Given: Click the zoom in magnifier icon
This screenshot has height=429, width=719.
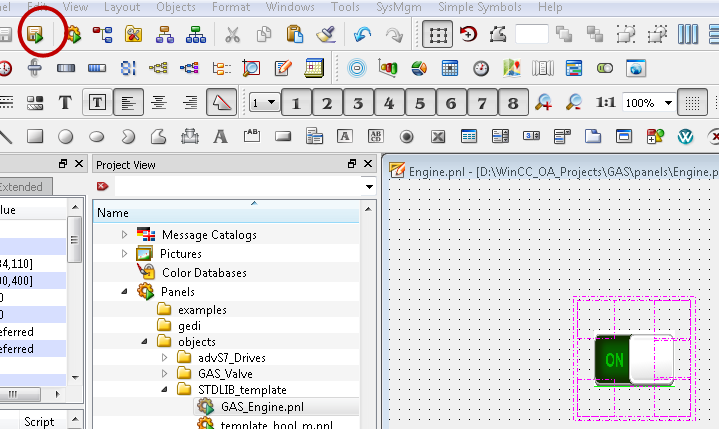Looking at the screenshot, I should (544, 102).
